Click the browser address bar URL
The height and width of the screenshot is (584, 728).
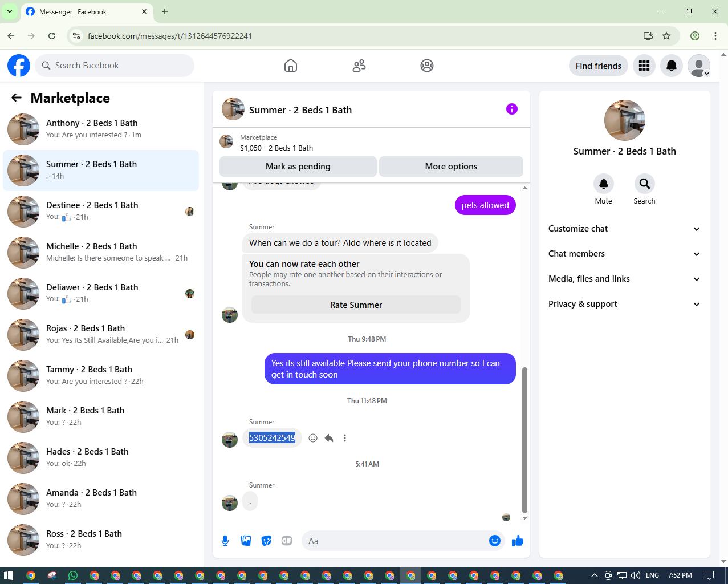[x=170, y=36]
